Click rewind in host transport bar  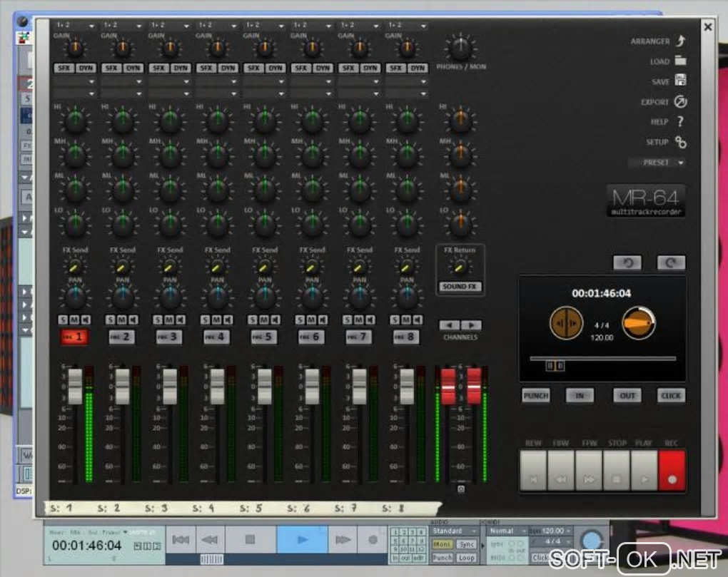point(210,539)
